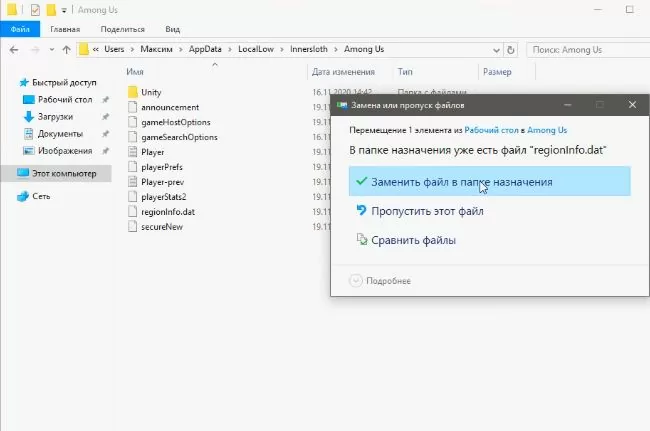Click the compare files option
Screen dimensions: 650x431
point(413,240)
